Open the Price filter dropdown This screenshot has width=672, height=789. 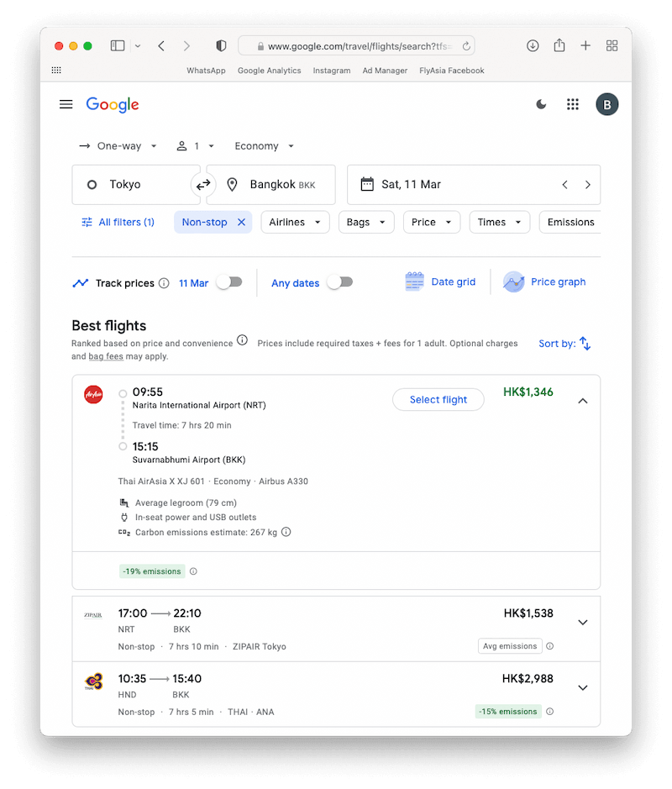coord(432,222)
